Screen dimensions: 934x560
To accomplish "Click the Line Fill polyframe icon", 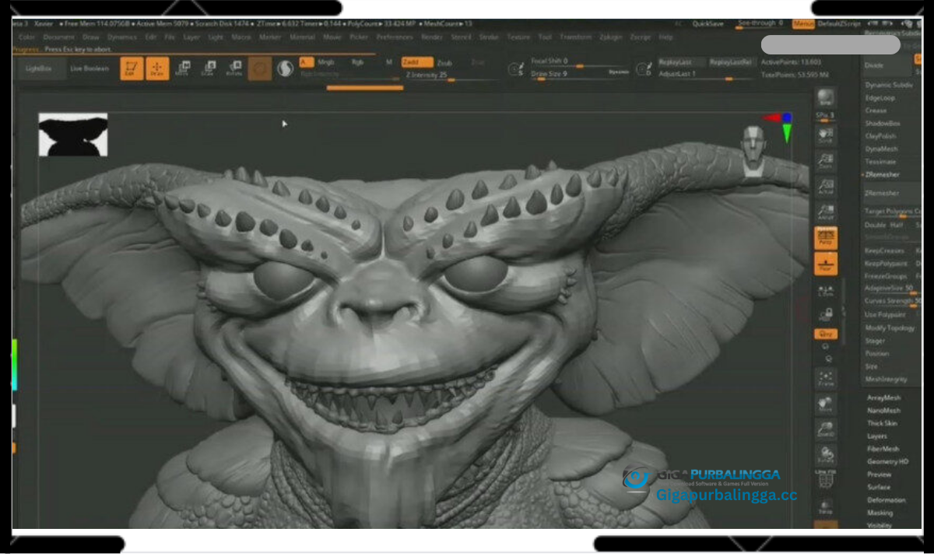I will (826, 479).
